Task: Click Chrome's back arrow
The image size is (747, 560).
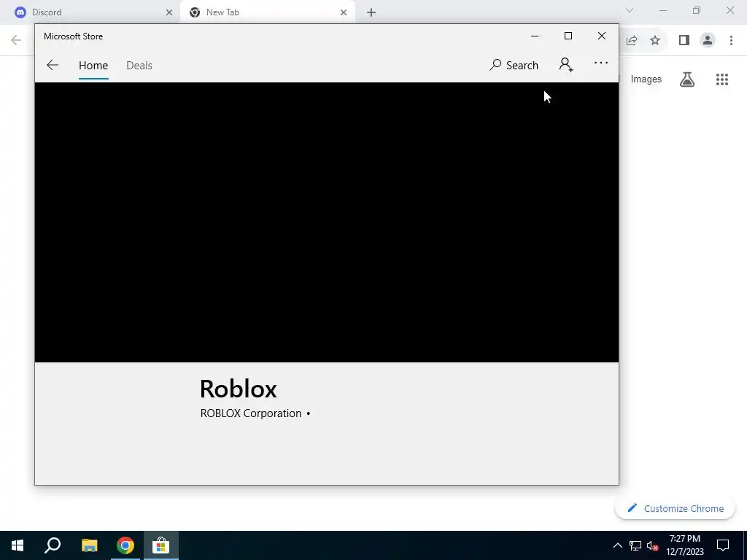Action: [16, 40]
